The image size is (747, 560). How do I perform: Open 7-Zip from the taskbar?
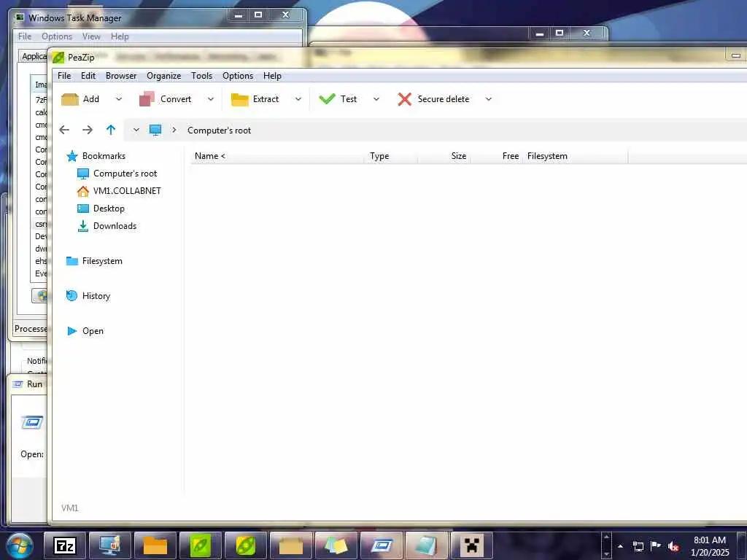coord(65,545)
